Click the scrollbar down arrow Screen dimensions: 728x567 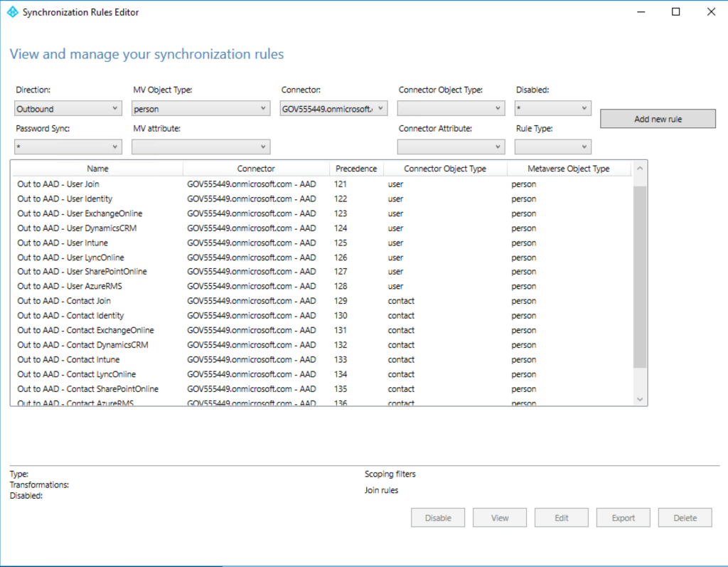click(638, 399)
